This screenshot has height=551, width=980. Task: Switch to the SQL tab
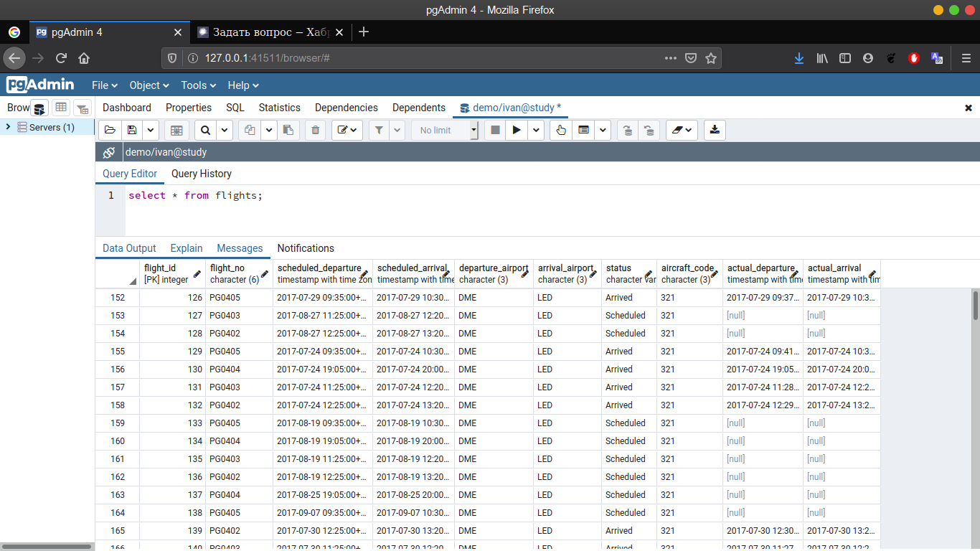pyautogui.click(x=235, y=108)
